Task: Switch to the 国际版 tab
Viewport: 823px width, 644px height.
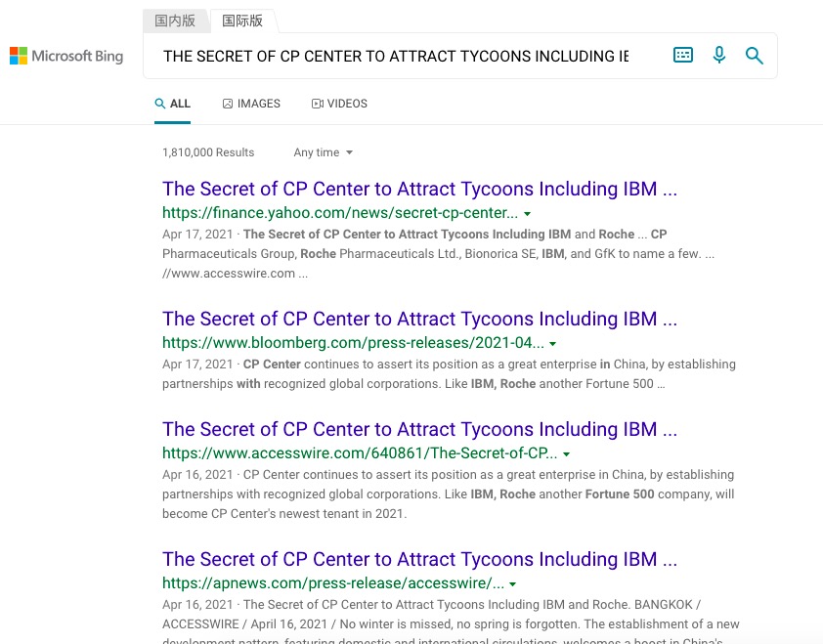Action: click(x=242, y=21)
